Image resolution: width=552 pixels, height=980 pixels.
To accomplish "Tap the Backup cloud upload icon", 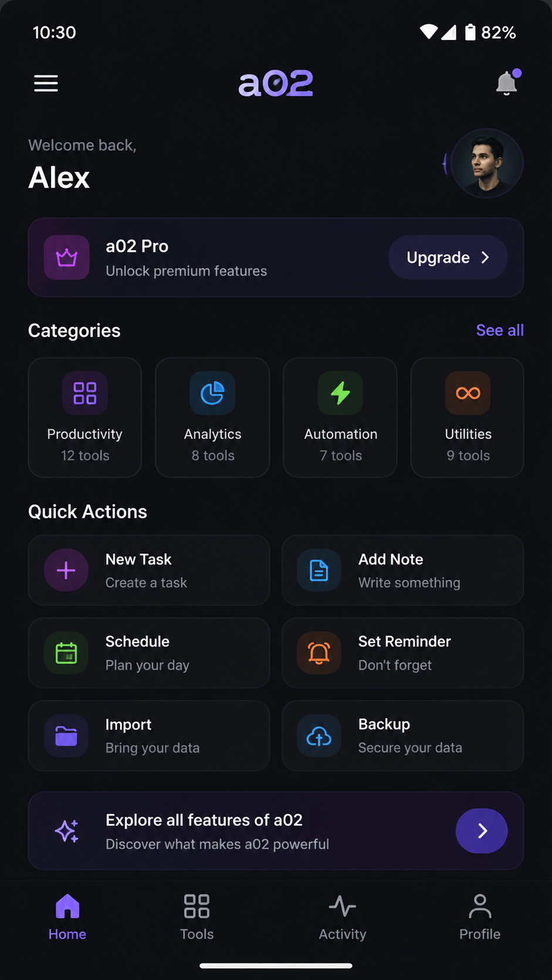I will (x=319, y=736).
